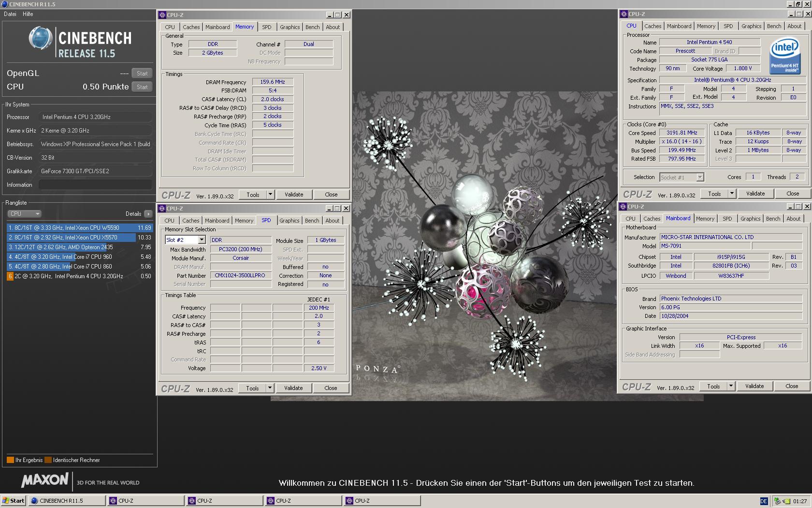Open Tools dropdown arrow in CPU window

732,194
